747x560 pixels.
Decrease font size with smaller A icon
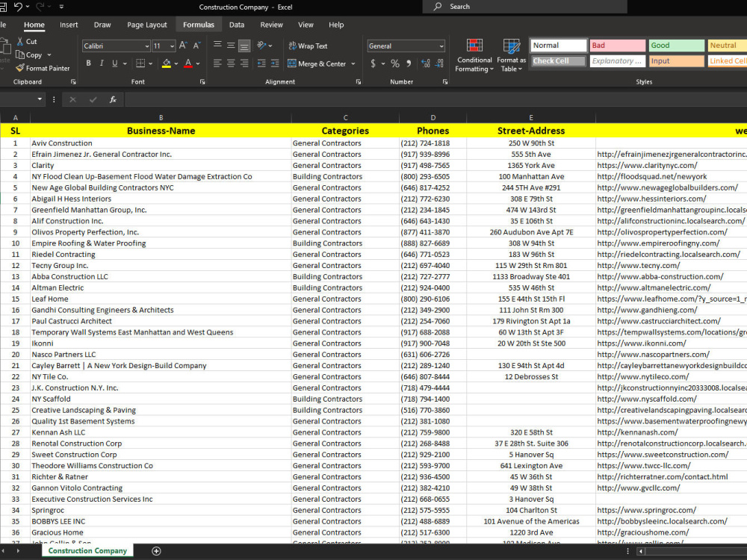point(196,46)
